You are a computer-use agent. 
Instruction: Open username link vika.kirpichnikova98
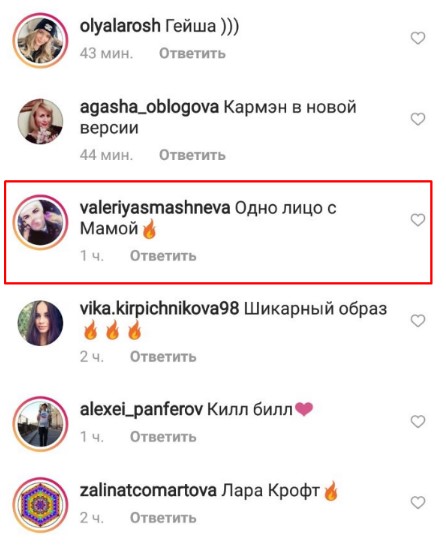pos(159,309)
